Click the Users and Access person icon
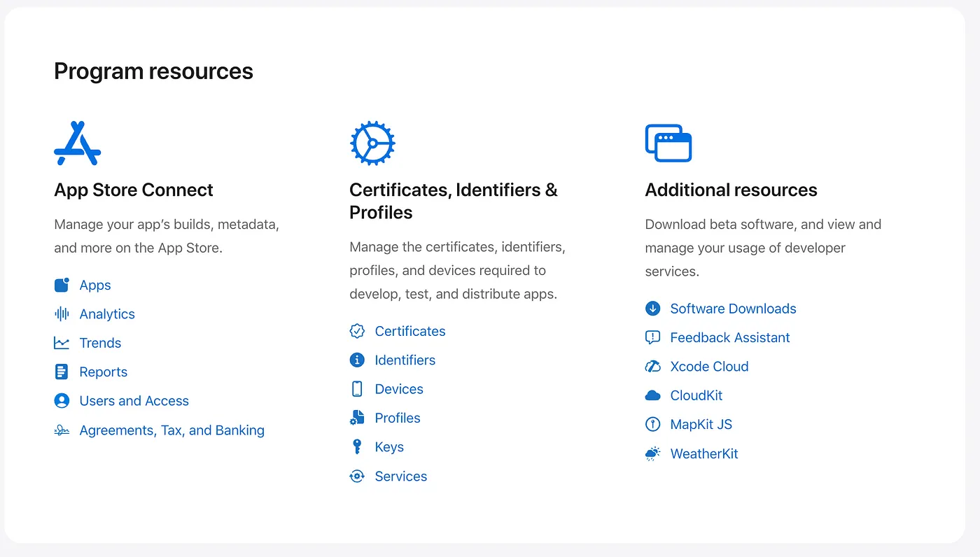The height and width of the screenshot is (557, 980). coord(62,400)
